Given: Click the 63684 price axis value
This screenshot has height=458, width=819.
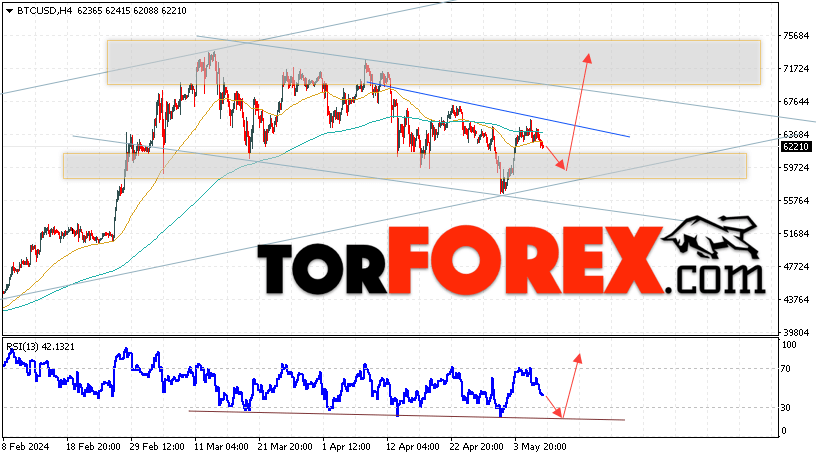Looking at the screenshot, I should click(x=795, y=134).
